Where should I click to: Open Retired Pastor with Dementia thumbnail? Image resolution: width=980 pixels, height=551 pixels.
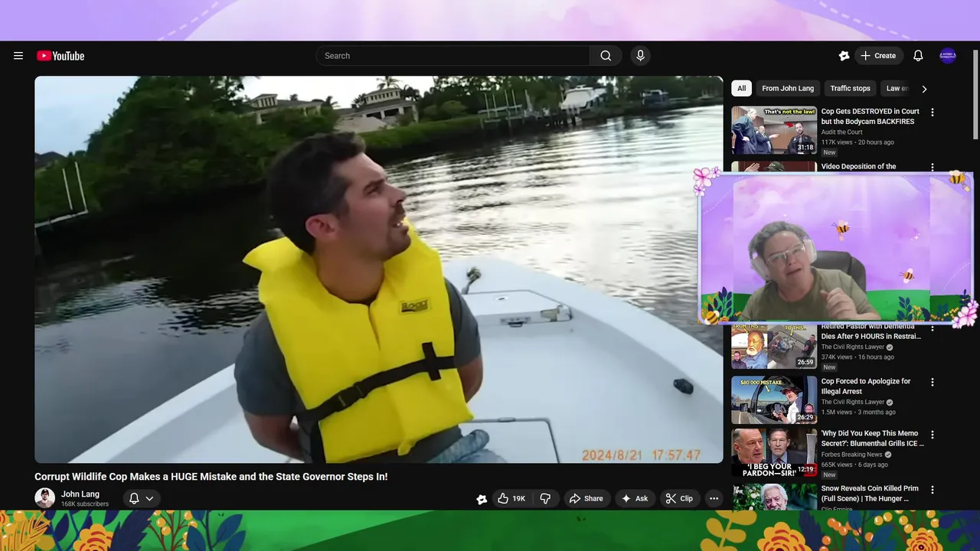pyautogui.click(x=774, y=346)
